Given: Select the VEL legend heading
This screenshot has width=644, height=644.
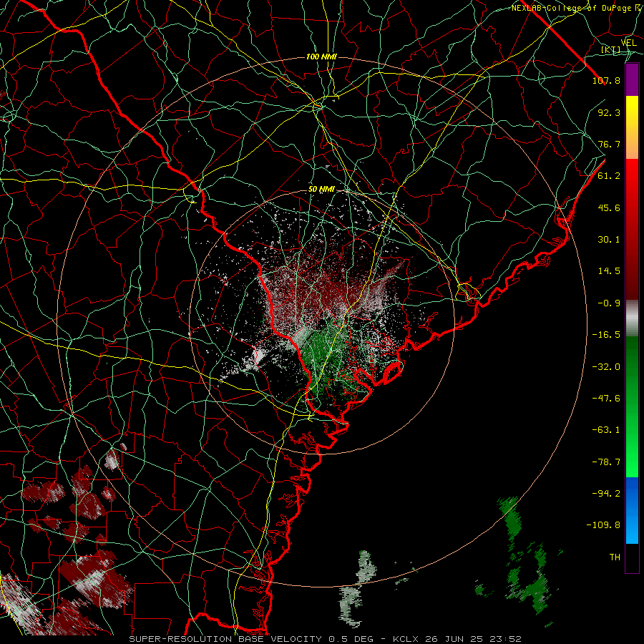Looking at the screenshot, I should point(628,43).
